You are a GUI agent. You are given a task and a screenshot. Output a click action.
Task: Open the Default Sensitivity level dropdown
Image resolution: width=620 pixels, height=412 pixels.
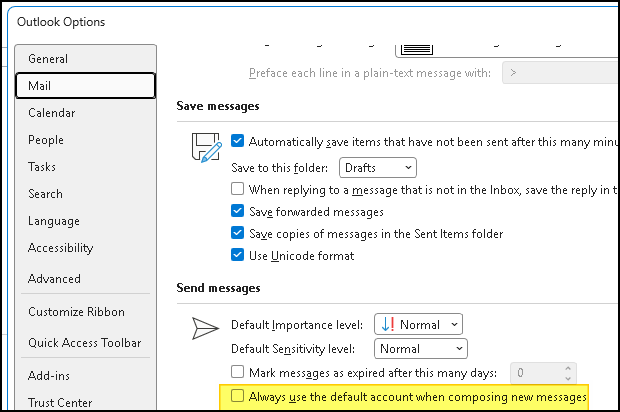tap(421, 349)
